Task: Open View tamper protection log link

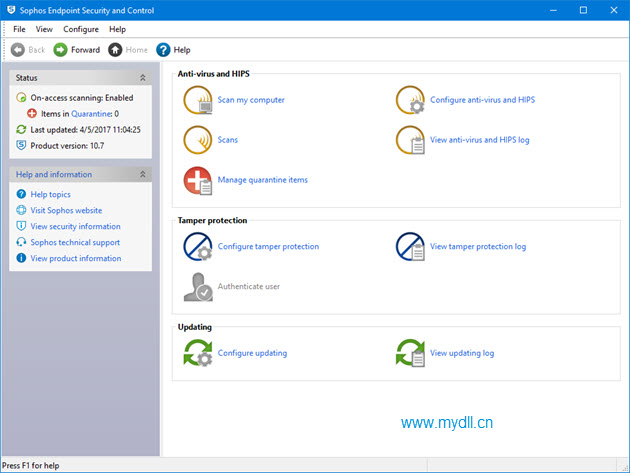Action: pos(478,246)
